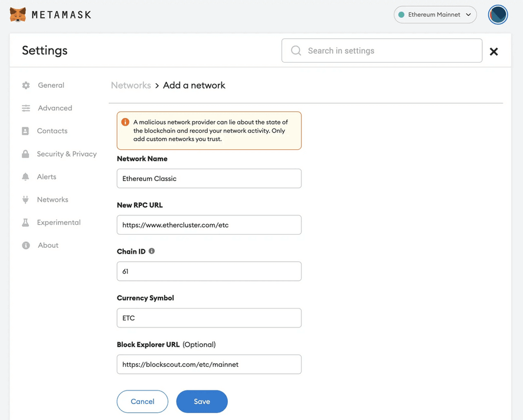Open the Ethereum Mainnet network dropdown
The height and width of the screenshot is (420, 523).
coord(435,14)
